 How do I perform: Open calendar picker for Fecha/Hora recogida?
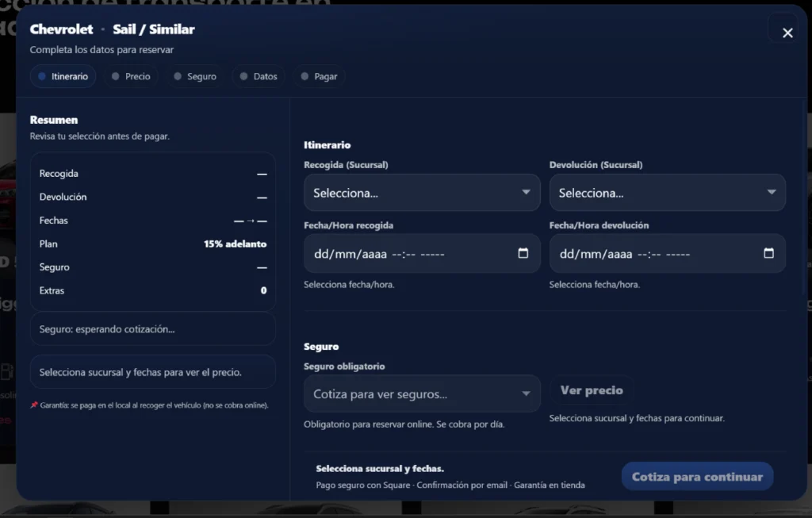[523, 254]
